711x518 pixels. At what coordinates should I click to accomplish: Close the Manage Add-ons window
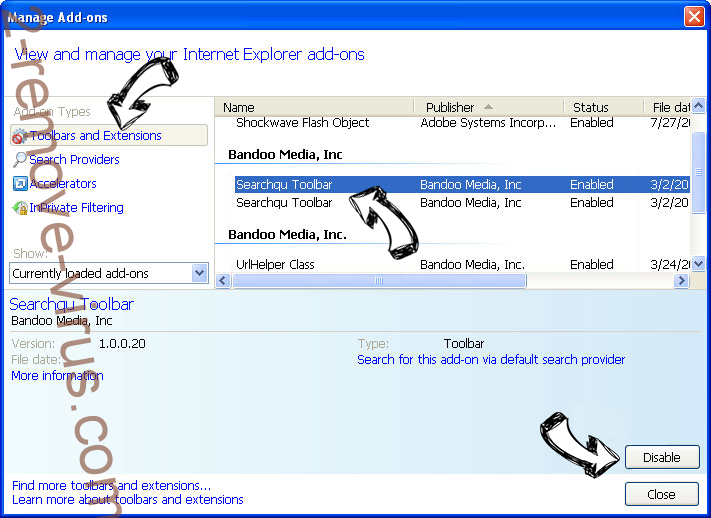click(694, 17)
